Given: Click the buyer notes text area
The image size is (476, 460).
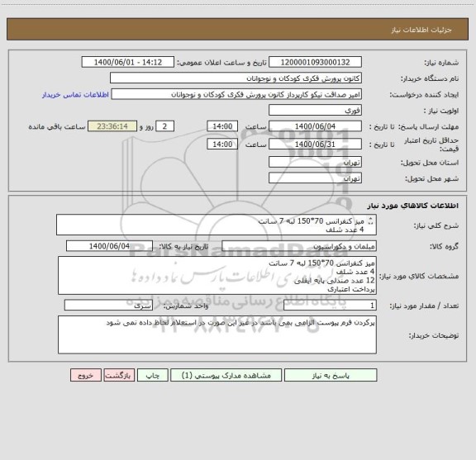Looking at the screenshot, I should coord(217,334).
